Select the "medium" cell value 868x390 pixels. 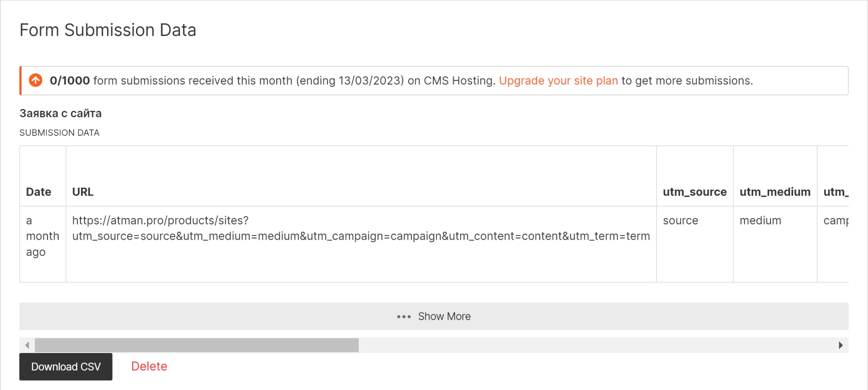760,221
